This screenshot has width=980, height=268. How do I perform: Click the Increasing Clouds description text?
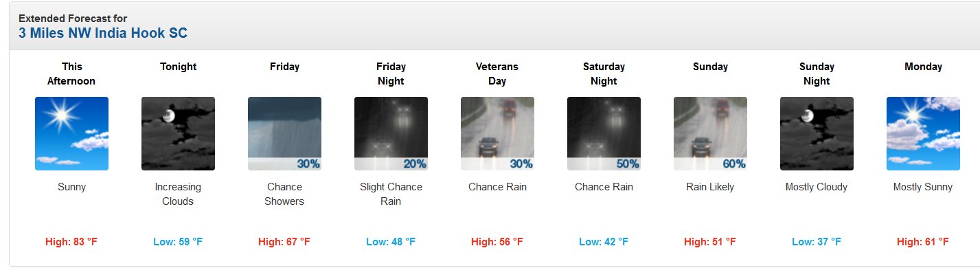[x=178, y=194]
